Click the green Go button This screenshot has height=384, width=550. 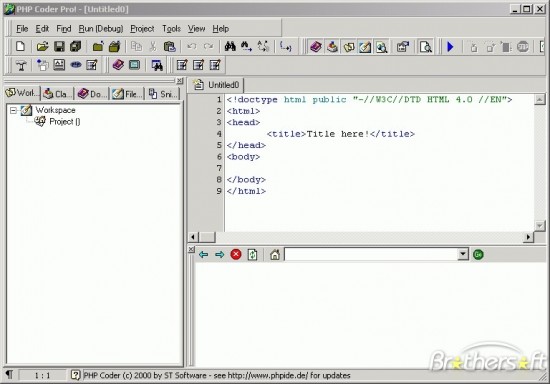tap(478, 255)
